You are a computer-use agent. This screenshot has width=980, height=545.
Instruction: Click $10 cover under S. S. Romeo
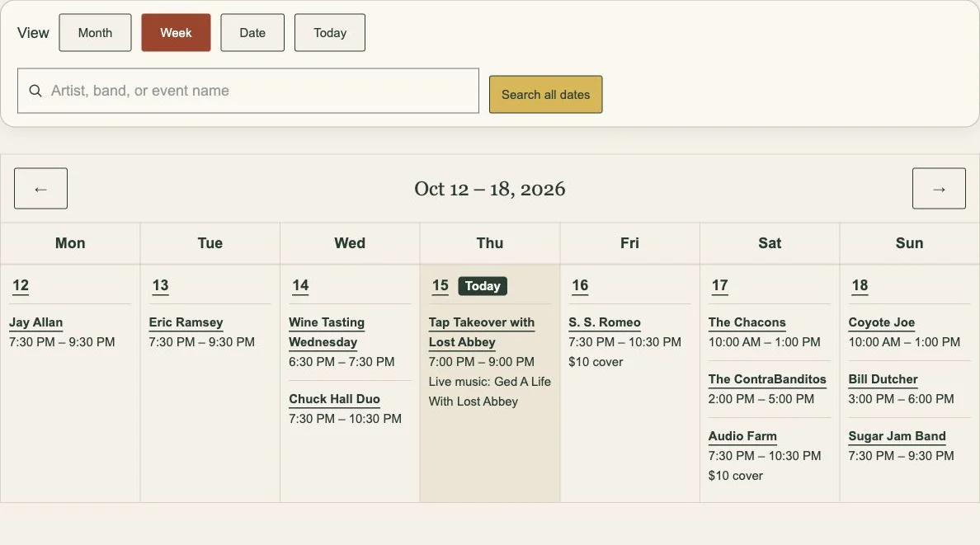(x=596, y=362)
